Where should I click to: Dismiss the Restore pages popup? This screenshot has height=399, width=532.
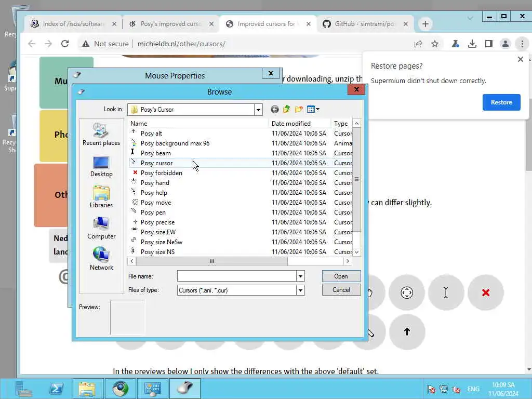(x=521, y=59)
